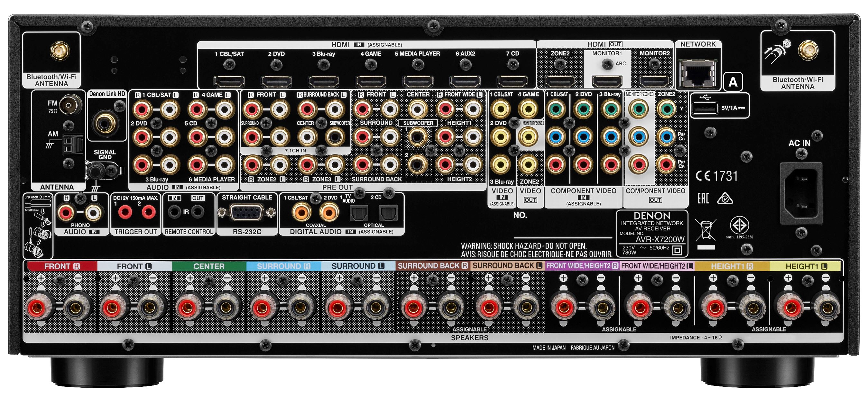Click the coaxial 1 CBL/SAT digital input
868x399 pixels.
(301, 213)
